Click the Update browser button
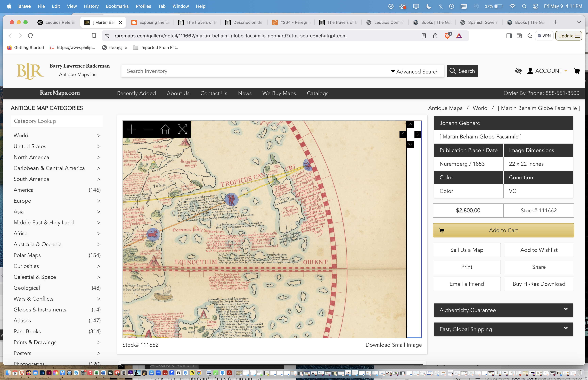This screenshot has width=588, height=380. 569,36
